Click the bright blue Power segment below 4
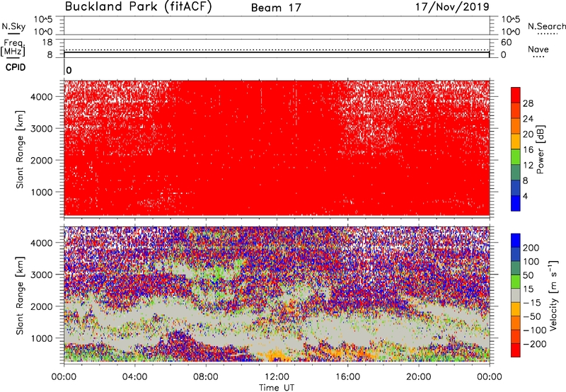This screenshot has height=392, width=566. pos(516,203)
